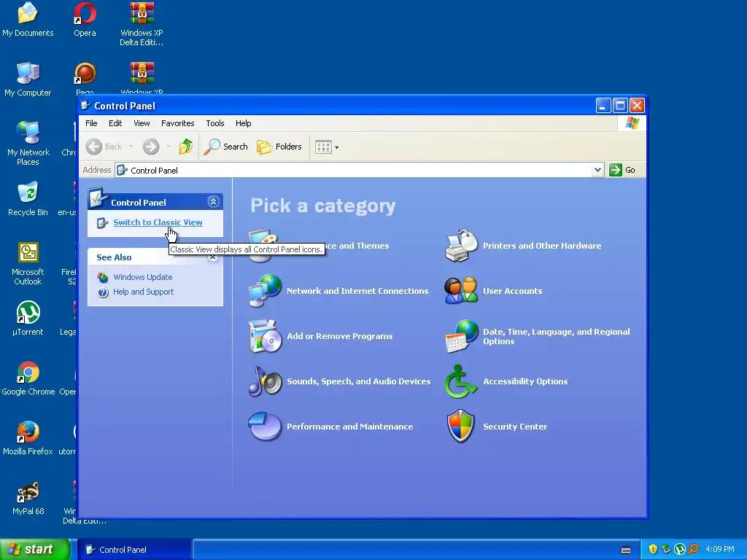Screen dimensions: 747x560
Task: Open the Forward button history dropdown arrow
Action: click(168, 147)
